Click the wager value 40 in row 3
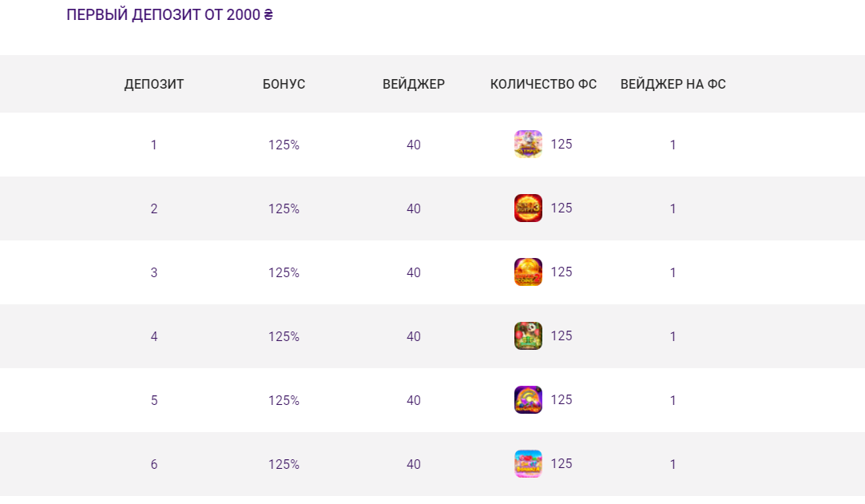Screen dimensions: 865x504 [x=414, y=273]
